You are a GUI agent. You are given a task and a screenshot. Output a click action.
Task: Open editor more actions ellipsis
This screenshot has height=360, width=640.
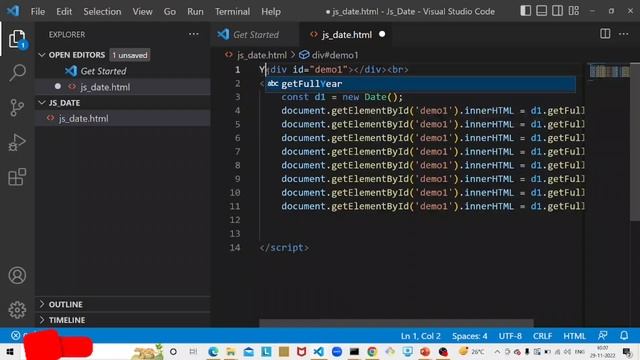tap(624, 34)
